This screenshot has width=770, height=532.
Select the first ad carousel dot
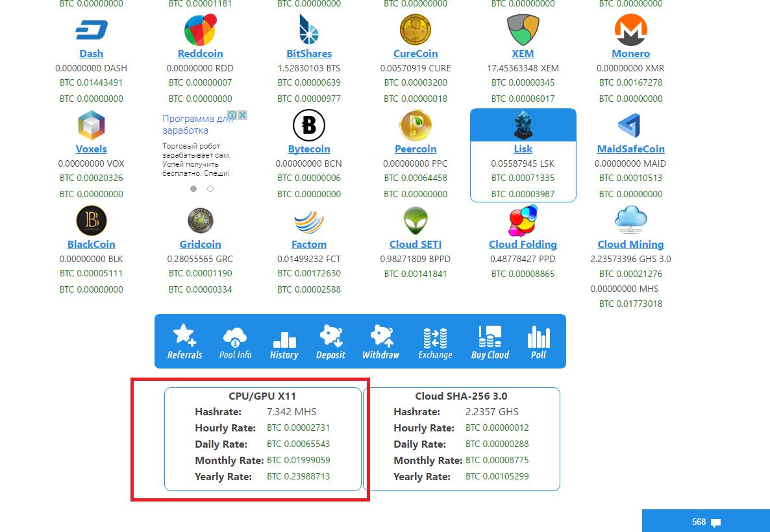193,189
